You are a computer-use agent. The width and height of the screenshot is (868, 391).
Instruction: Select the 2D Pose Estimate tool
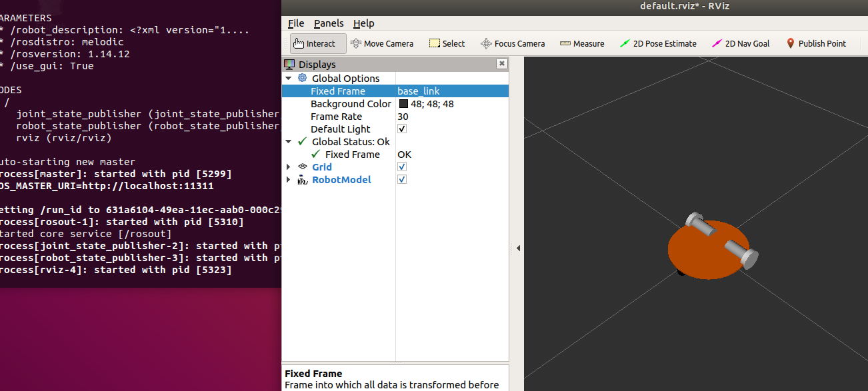click(x=658, y=43)
